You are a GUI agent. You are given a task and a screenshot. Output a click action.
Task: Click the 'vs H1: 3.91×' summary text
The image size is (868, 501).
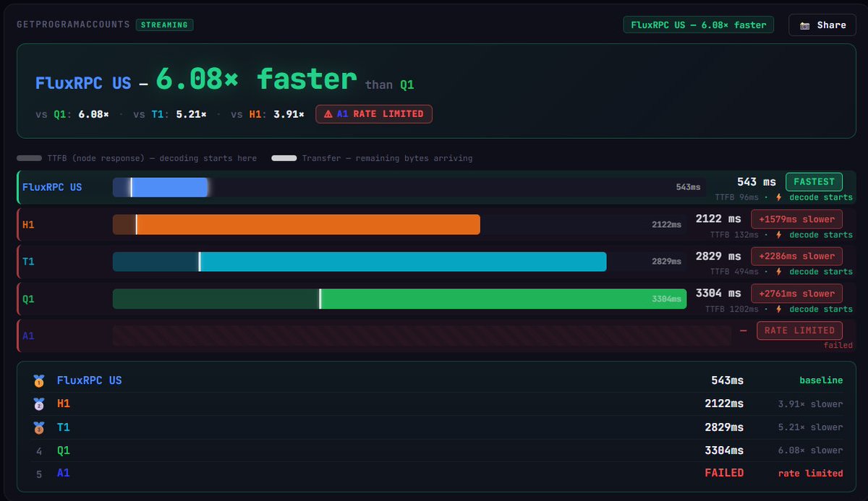click(268, 114)
